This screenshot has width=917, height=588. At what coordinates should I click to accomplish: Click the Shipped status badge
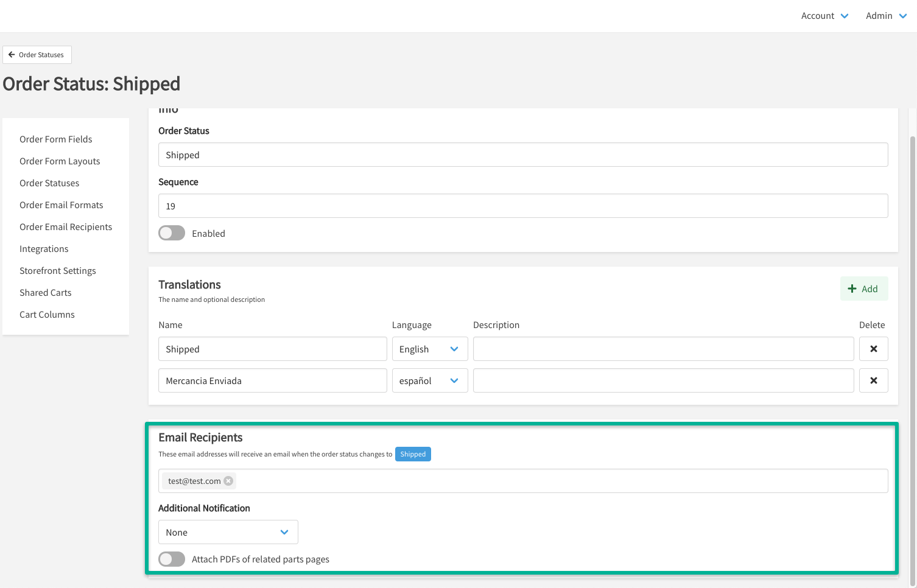tap(413, 454)
